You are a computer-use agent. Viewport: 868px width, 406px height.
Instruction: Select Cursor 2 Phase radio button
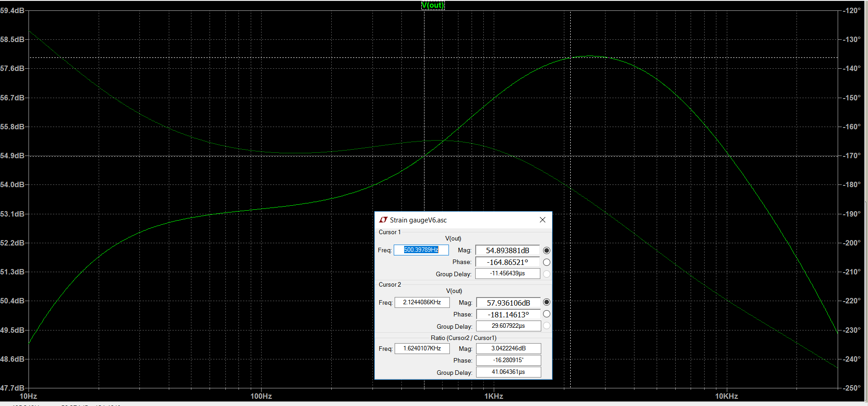click(547, 314)
